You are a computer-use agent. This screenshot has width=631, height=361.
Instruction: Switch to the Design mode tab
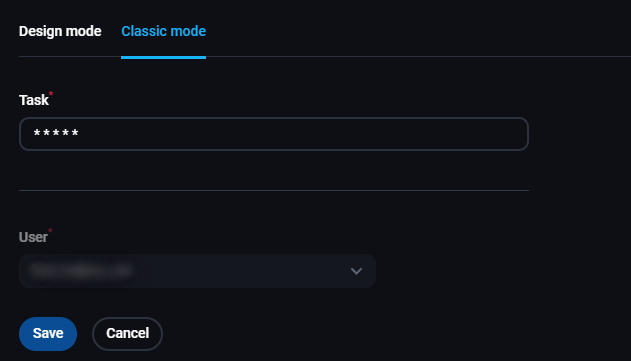(60, 31)
